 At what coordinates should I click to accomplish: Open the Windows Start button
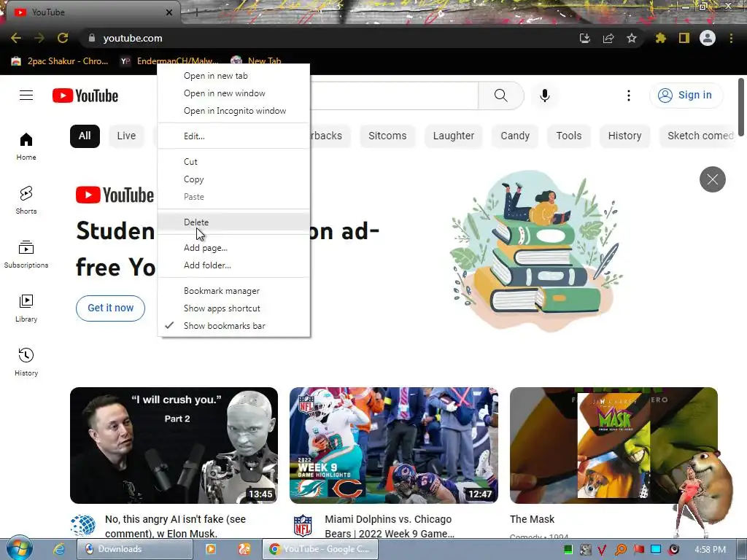click(19, 549)
